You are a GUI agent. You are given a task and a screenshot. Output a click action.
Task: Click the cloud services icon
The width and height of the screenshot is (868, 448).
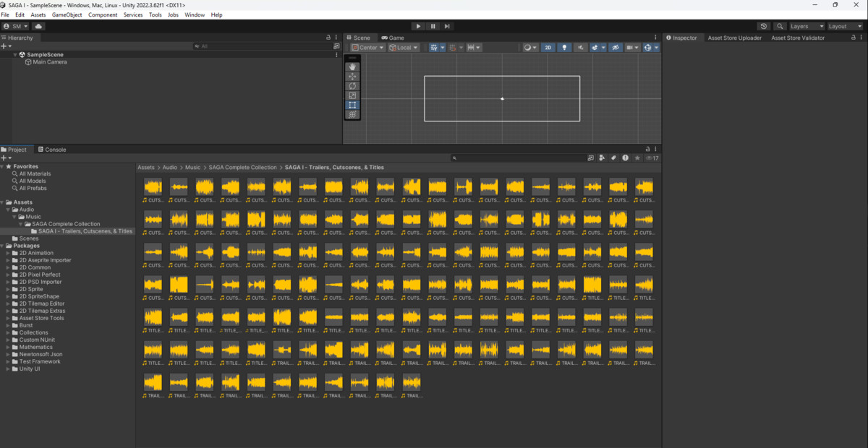point(38,26)
